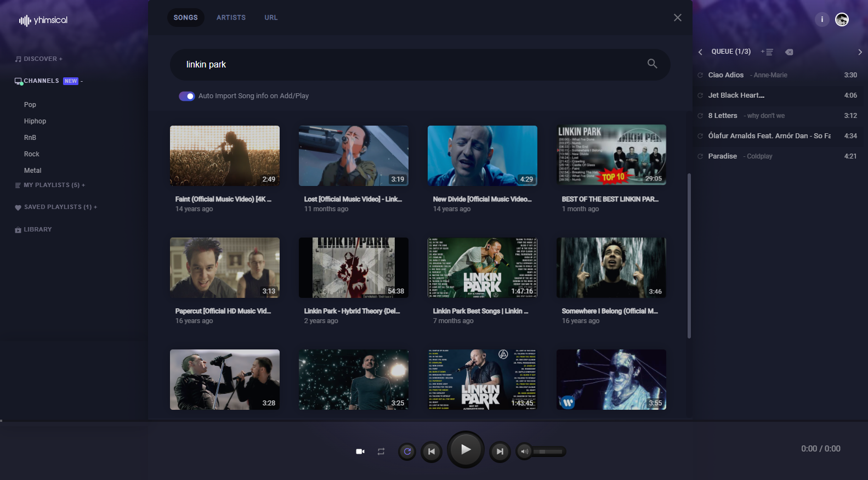Switch to the Songs tab
The width and height of the screenshot is (868, 480).
pos(186,18)
